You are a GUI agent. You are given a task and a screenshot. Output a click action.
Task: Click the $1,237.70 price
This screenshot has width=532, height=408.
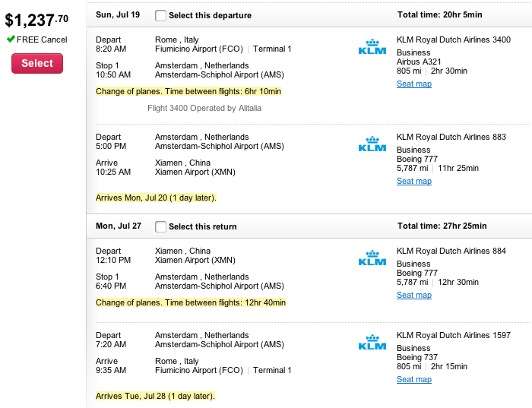click(36, 20)
